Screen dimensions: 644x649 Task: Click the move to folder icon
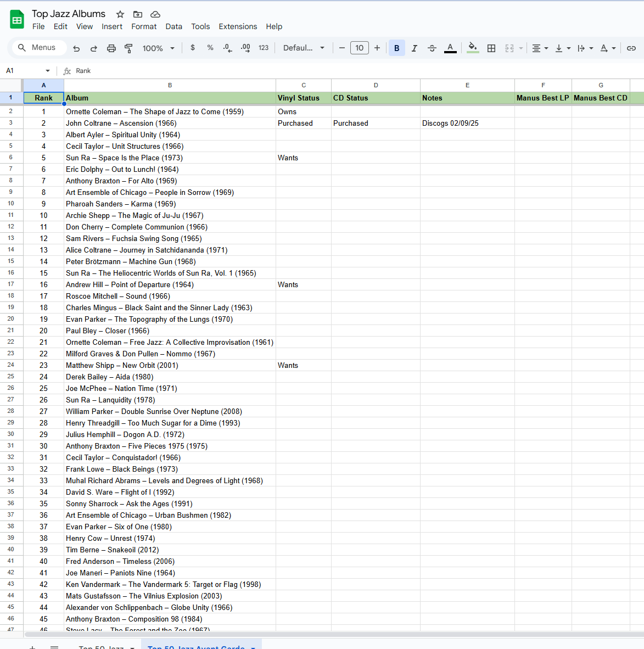[x=137, y=14]
